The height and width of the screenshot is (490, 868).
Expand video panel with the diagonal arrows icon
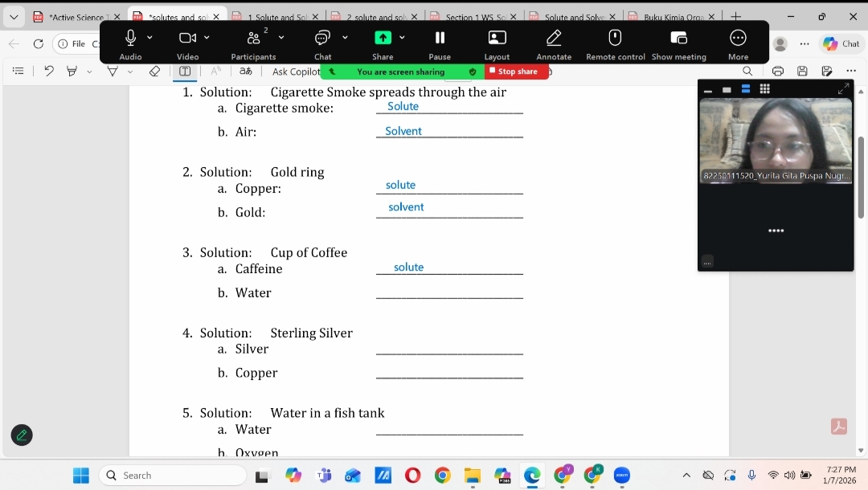pyautogui.click(x=842, y=89)
